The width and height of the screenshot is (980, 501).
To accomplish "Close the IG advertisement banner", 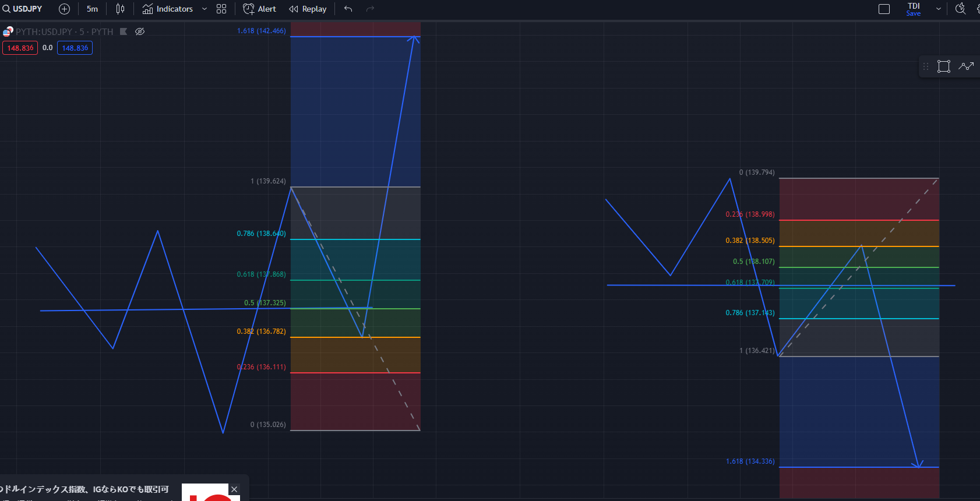I will [x=234, y=489].
